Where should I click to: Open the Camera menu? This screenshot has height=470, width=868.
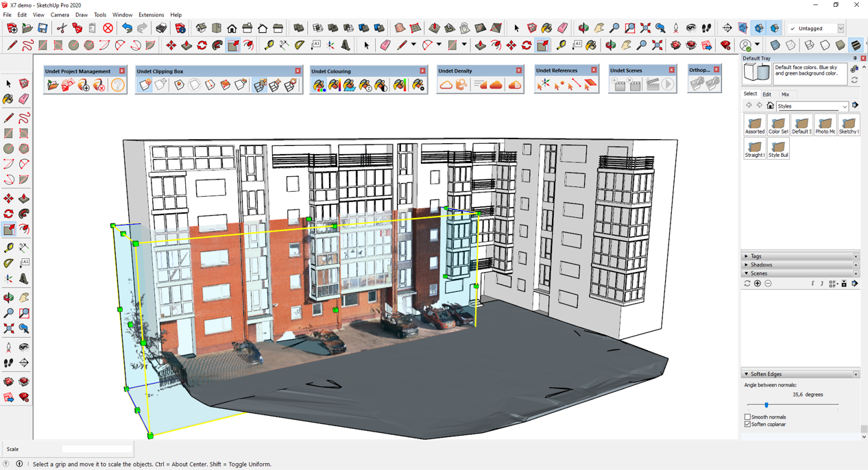pos(60,14)
